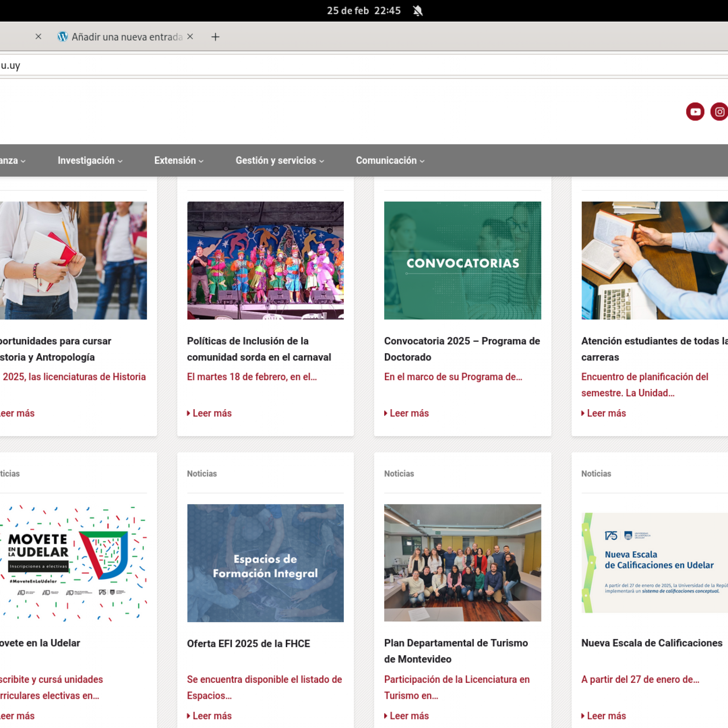The image size is (728, 728).
Task: Open a new browser tab
Action: (x=215, y=37)
